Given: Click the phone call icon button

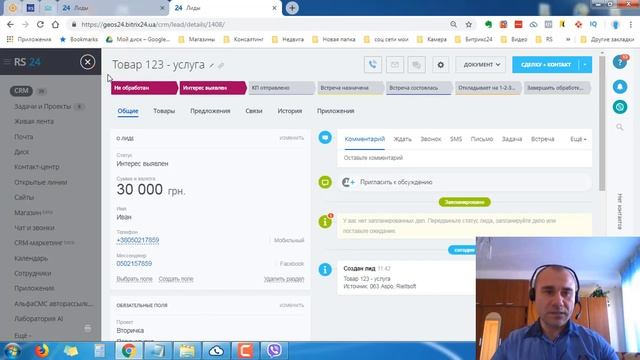Looking at the screenshot, I should [x=373, y=64].
